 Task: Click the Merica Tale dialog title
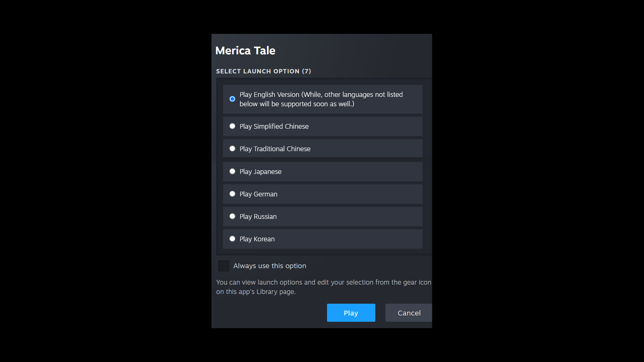coord(245,50)
